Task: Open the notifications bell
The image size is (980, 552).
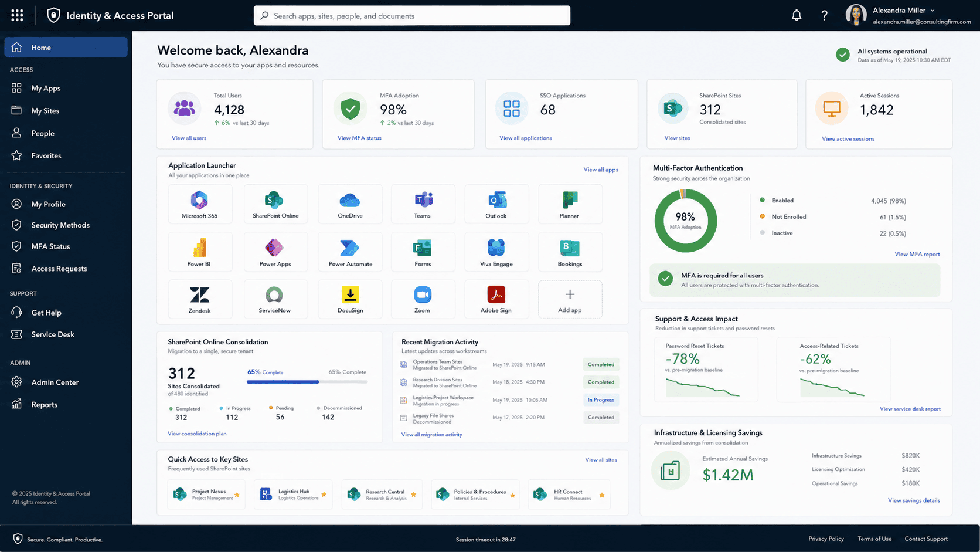Action: point(797,15)
